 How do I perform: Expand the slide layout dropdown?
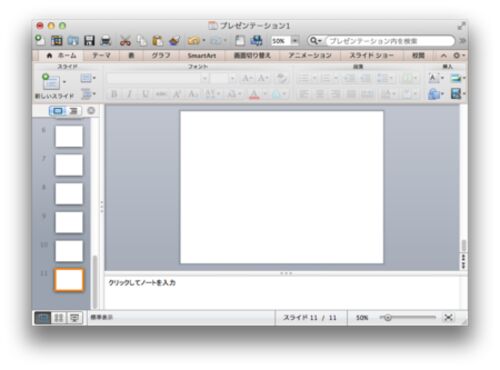88,78
